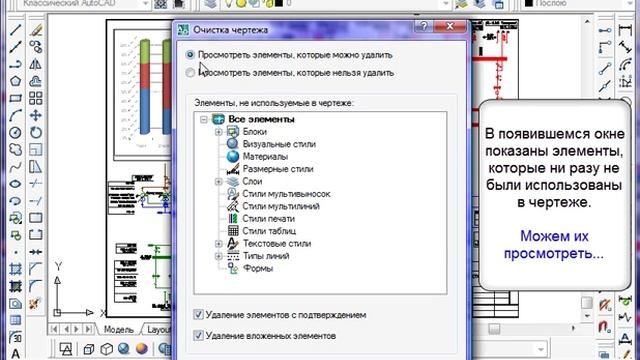
Task: Select 'Материалы' in the tree
Action: click(x=265, y=157)
